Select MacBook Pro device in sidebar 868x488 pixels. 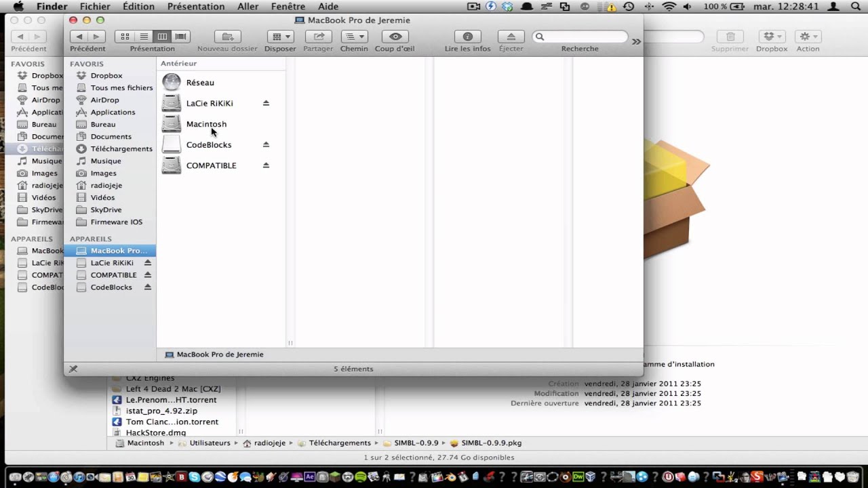pos(110,251)
